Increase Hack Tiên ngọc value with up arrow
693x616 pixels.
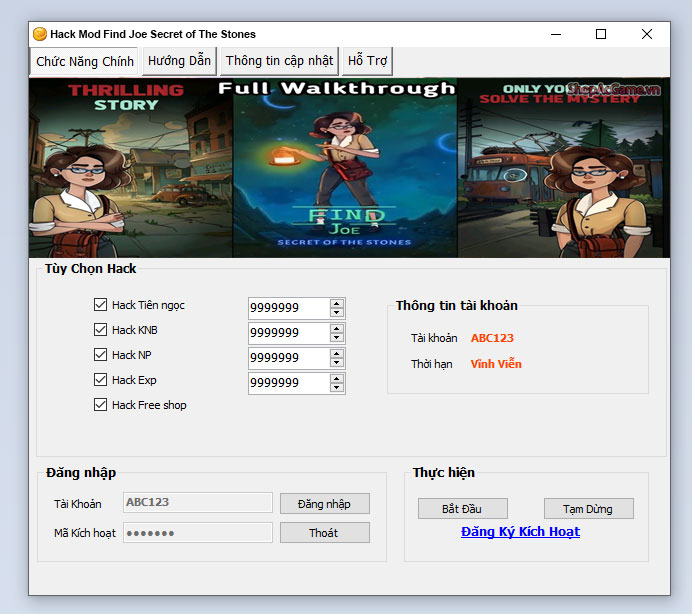(x=337, y=304)
